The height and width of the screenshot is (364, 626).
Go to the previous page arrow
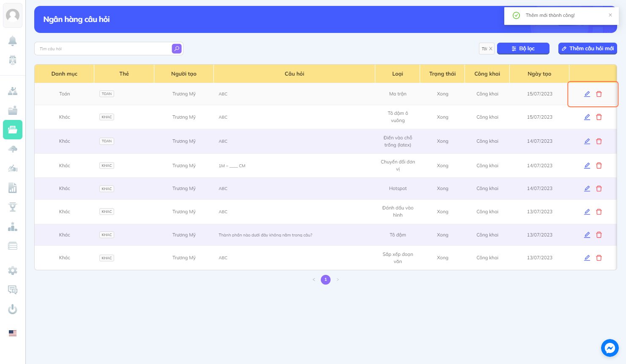314,280
